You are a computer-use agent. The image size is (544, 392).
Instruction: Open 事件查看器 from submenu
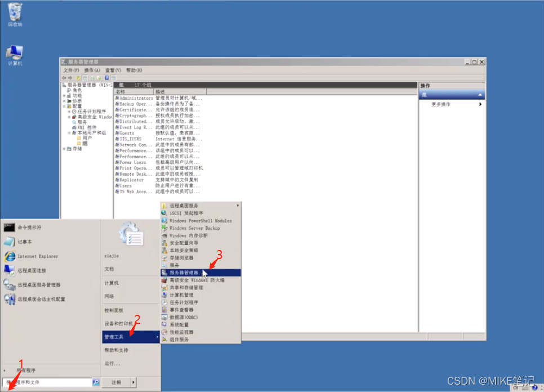[200, 310]
